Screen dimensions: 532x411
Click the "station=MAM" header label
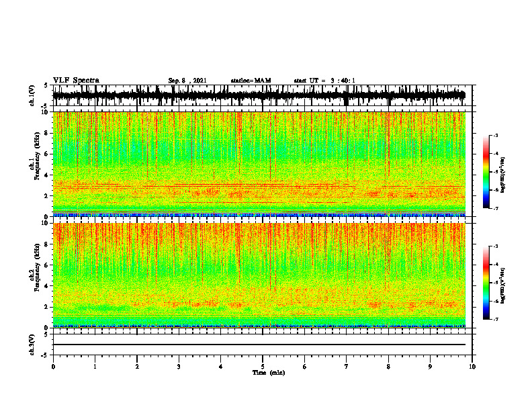point(251,81)
